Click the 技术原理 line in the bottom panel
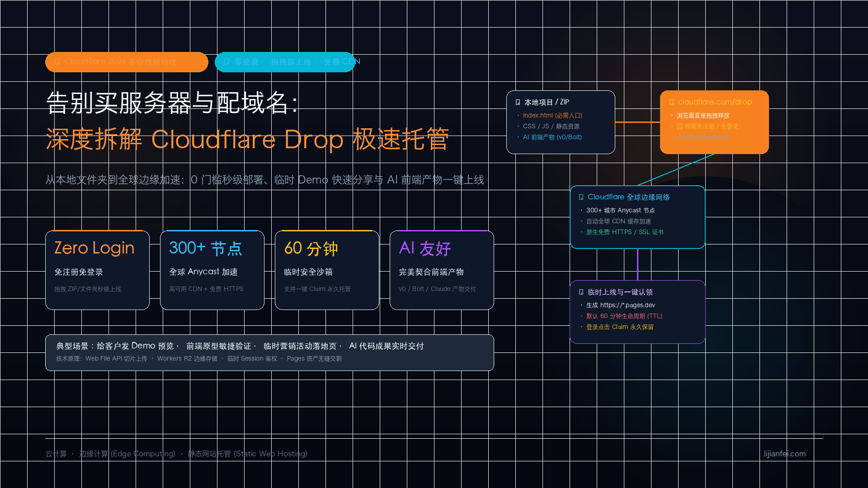 tap(199, 359)
